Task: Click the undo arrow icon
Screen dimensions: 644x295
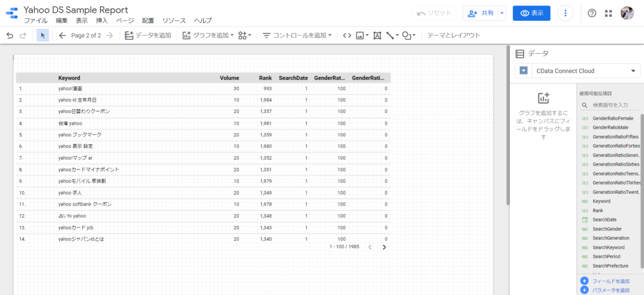Action: point(10,35)
